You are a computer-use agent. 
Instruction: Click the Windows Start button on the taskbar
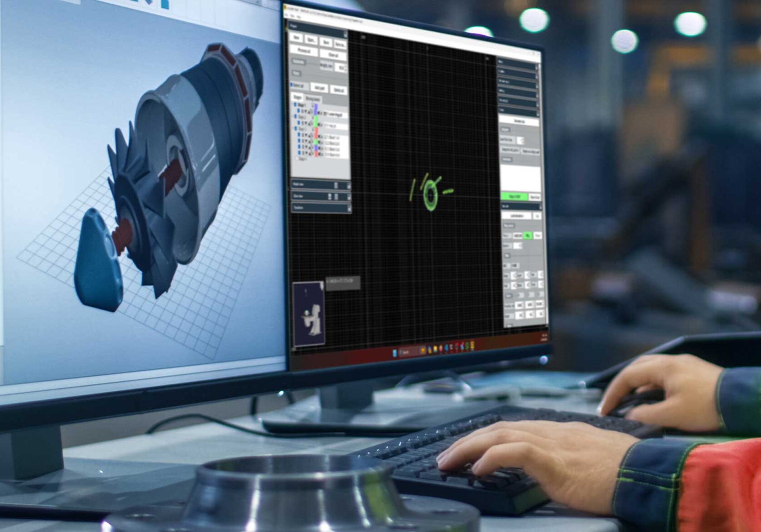(x=395, y=353)
